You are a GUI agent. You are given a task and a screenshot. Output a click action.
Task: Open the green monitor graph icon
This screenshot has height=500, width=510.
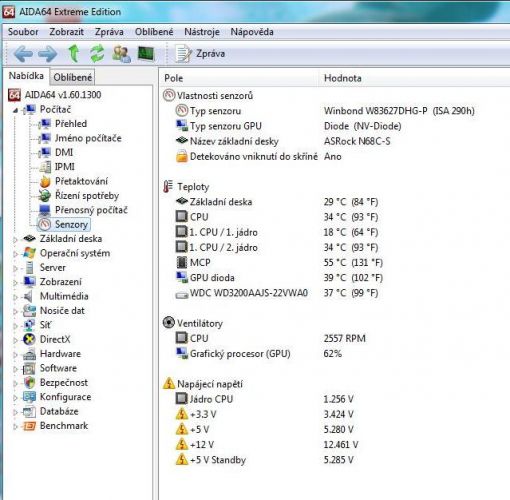click(146, 54)
